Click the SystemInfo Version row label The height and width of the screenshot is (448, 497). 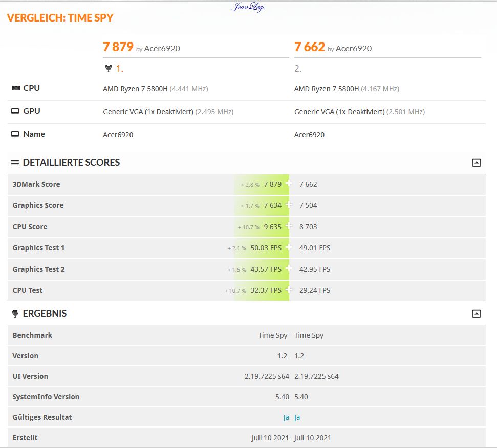[46, 397]
